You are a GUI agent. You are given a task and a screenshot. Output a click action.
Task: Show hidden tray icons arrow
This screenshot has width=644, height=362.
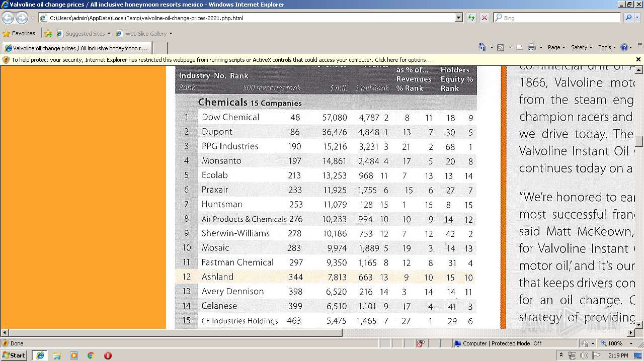tap(561, 355)
